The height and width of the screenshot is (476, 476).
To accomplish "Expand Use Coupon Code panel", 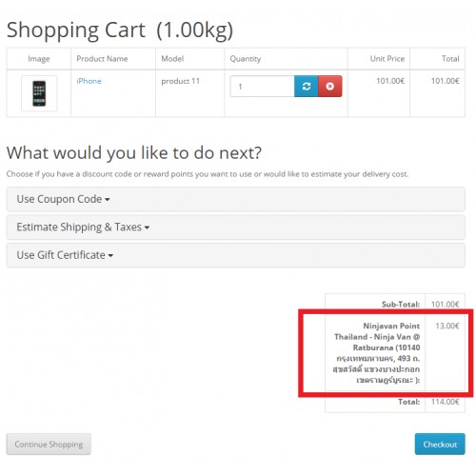I will click(x=236, y=199).
